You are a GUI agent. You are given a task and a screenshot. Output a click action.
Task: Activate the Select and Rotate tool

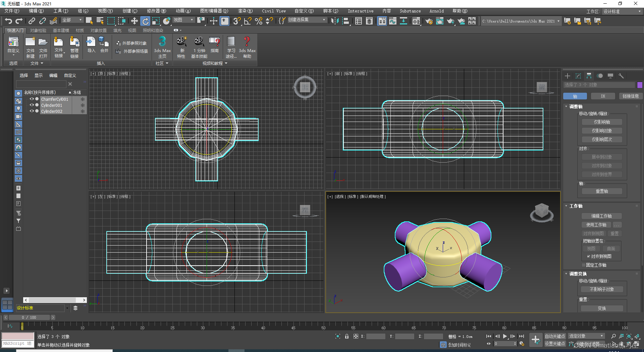click(145, 21)
